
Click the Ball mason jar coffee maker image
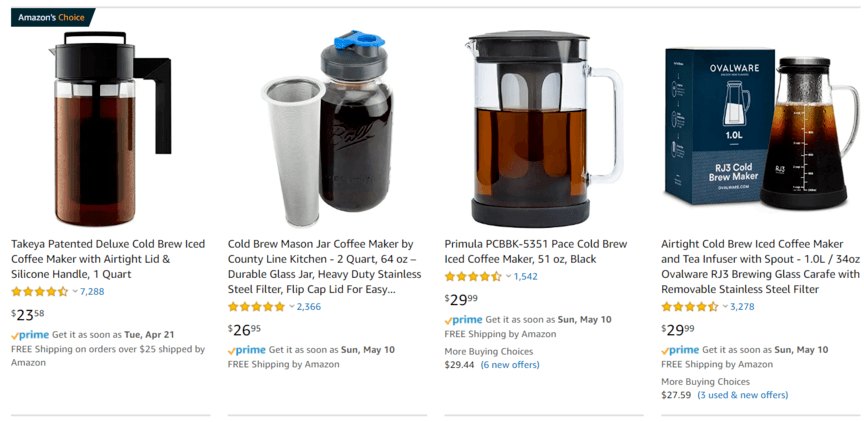[327, 128]
